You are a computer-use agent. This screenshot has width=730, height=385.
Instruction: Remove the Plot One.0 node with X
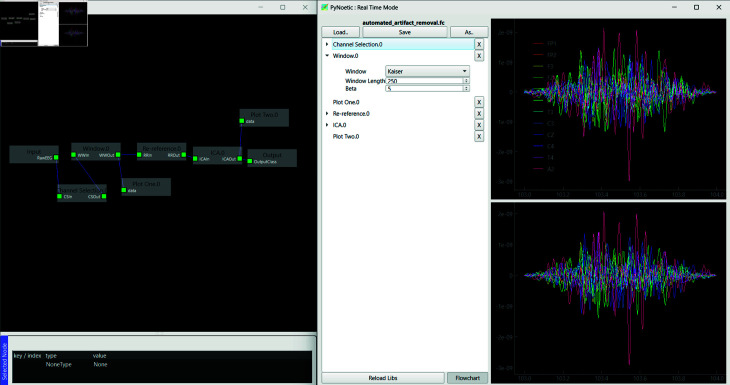tap(479, 102)
